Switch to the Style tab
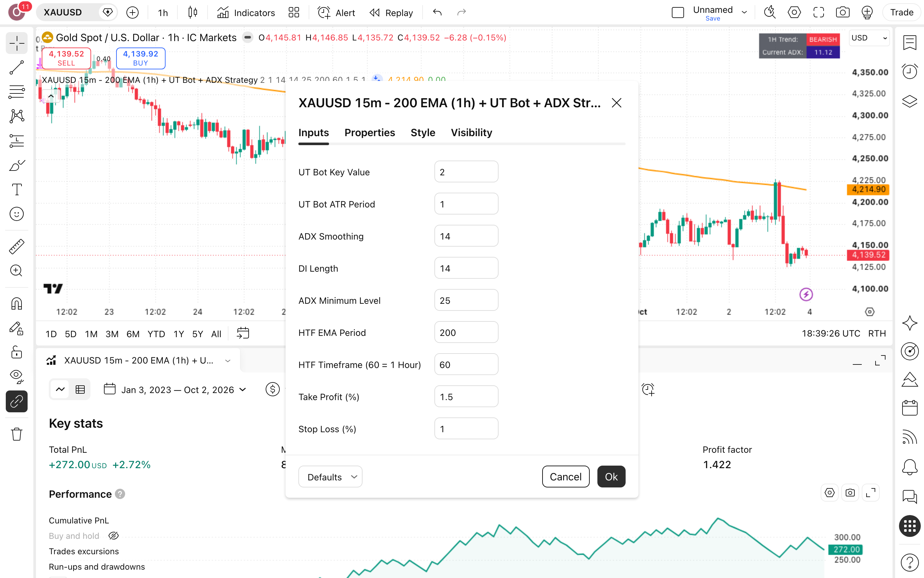This screenshot has height=578, width=924. (x=423, y=133)
